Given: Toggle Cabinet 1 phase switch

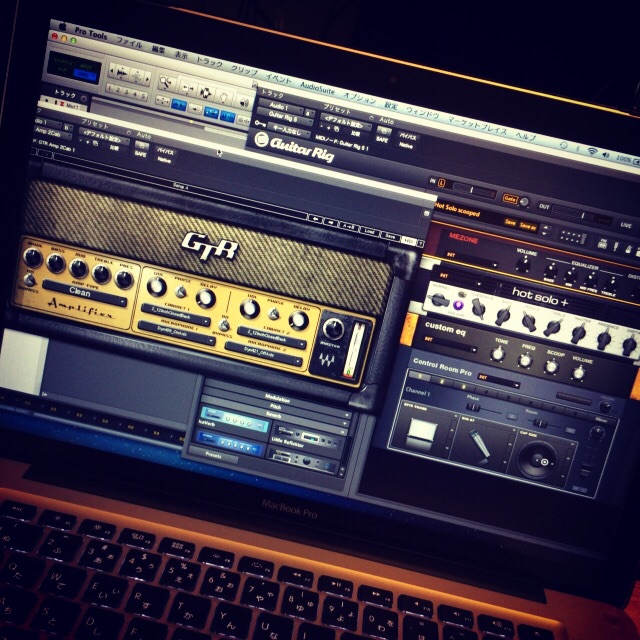Looking at the screenshot, I should pos(181,292).
